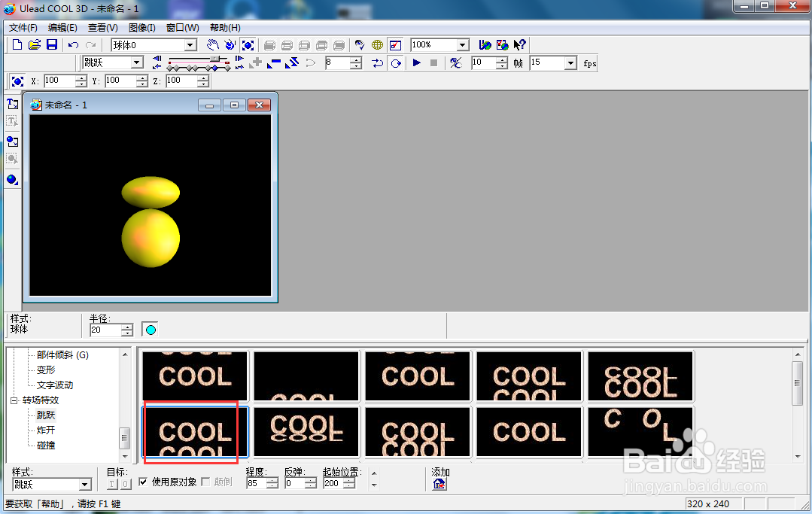Click the Z size input field

182,81
